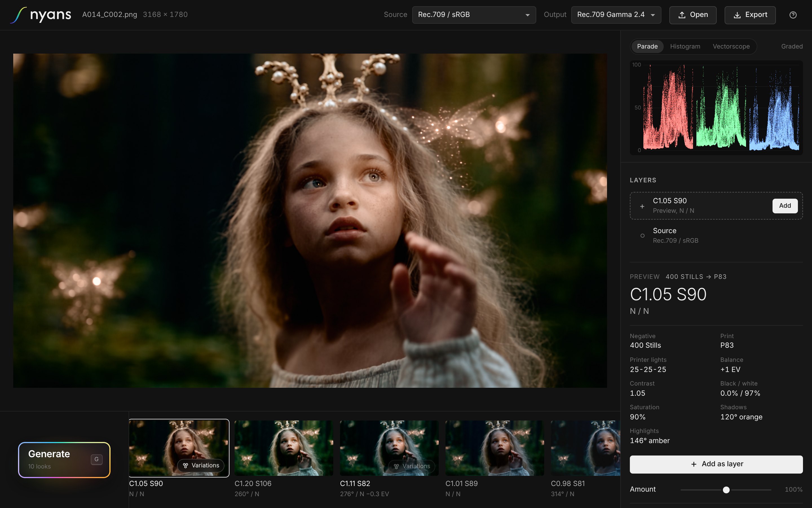The height and width of the screenshot is (508, 812).
Task: Click the Shadows value 120° orange
Action: point(741,417)
